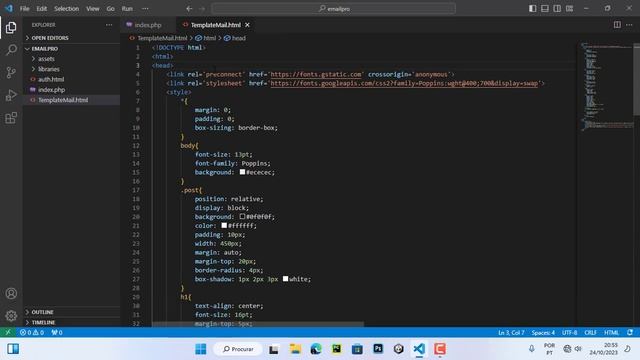Open the Run menu

[x=127, y=9]
